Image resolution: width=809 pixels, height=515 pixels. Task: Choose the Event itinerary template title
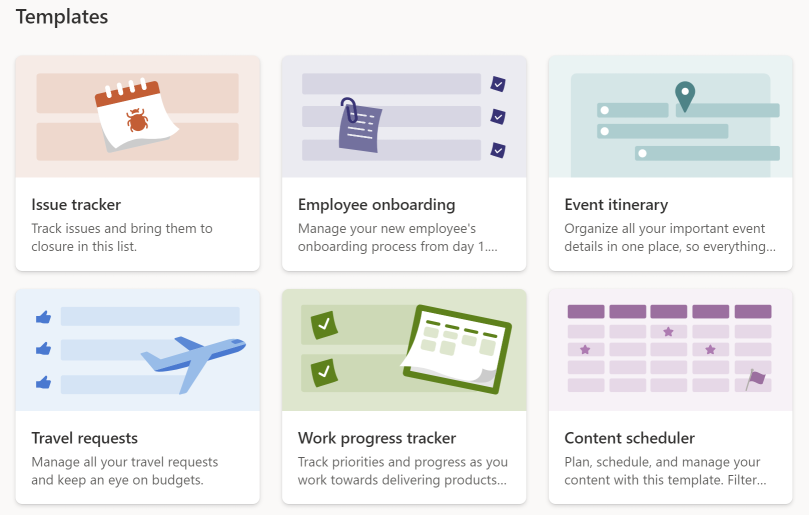click(616, 205)
